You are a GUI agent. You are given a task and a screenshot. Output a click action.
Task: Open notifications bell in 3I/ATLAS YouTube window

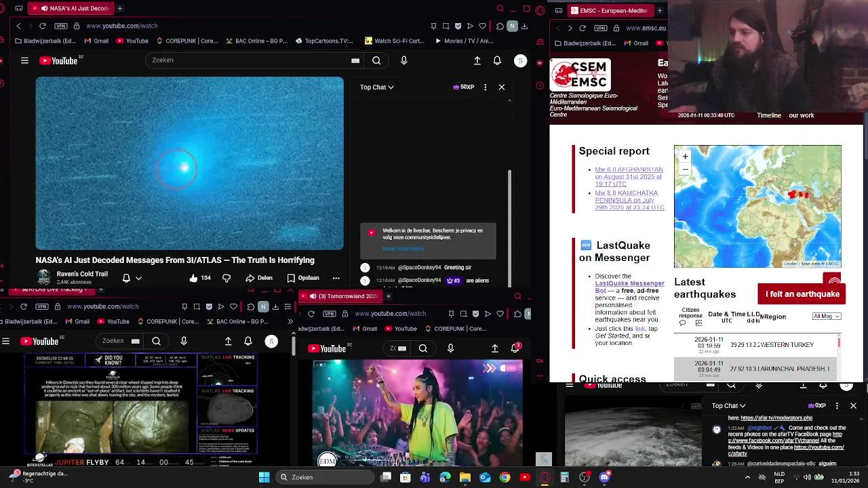[x=248, y=341]
